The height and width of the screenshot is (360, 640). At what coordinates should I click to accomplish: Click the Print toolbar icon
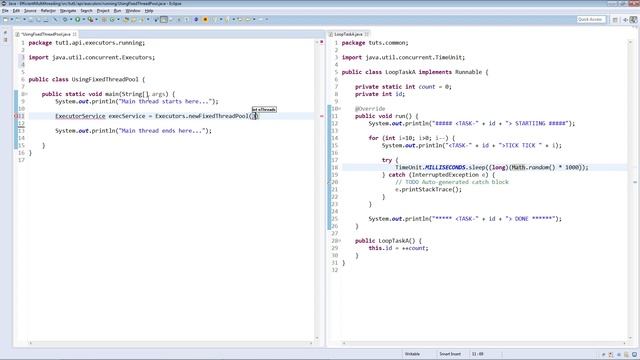[46, 19]
